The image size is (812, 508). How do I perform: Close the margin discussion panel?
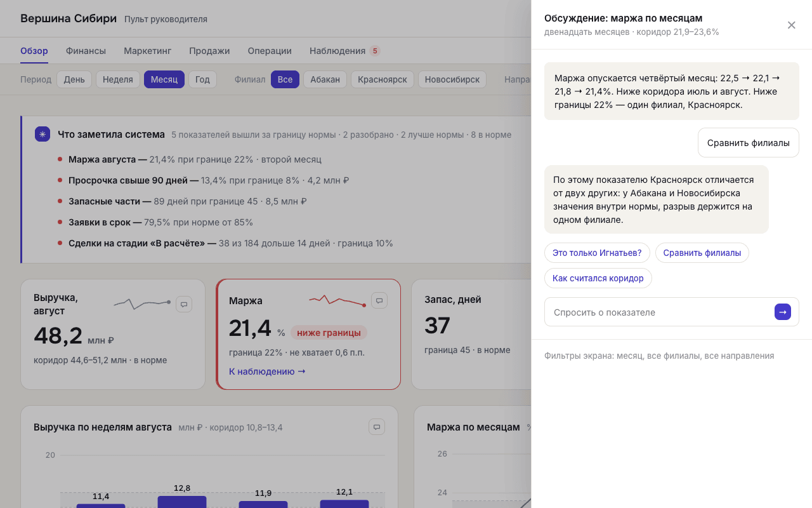tap(791, 25)
